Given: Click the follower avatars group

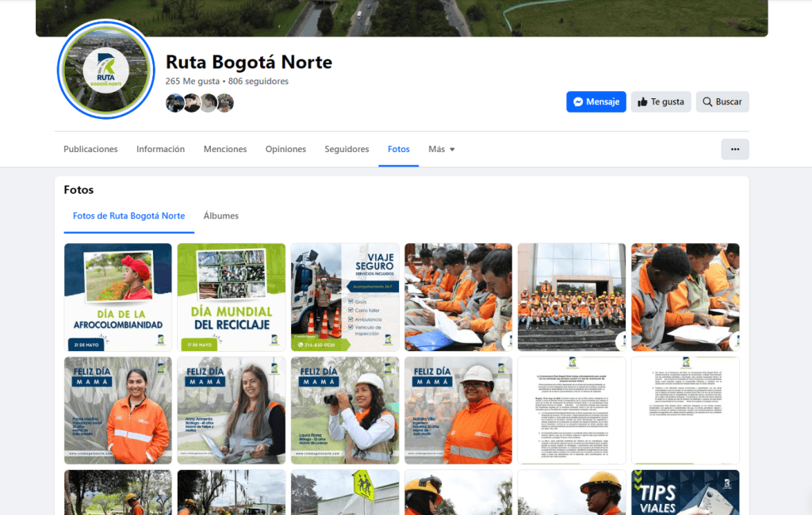Looking at the screenshot, I should click(x=199, y=103).
